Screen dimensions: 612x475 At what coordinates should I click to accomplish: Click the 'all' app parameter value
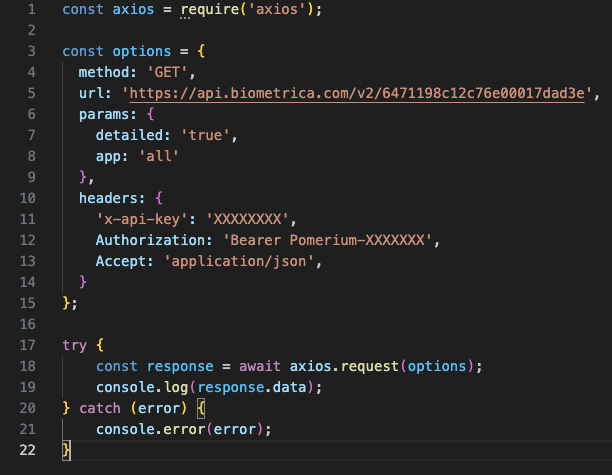click(159, 157)
